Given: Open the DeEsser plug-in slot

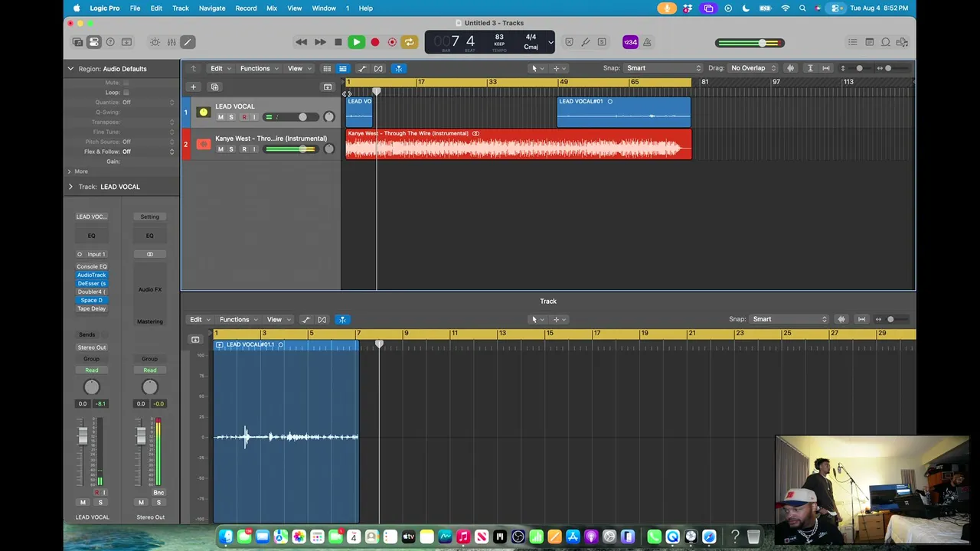Looking at the screenshot, I should pos(92,283).
